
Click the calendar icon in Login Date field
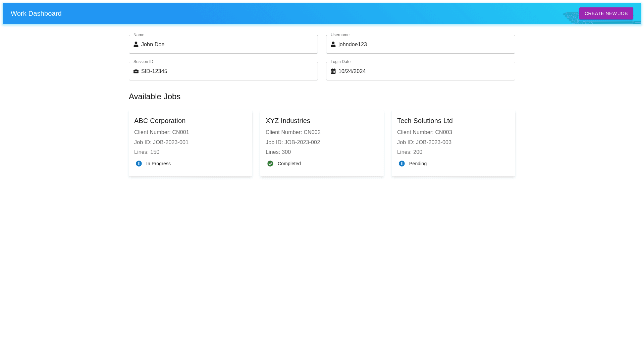tap(333, 71)
